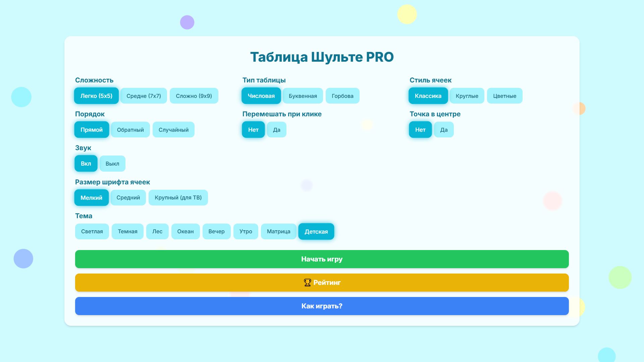Select Крупный (для ТВ) font size
The width and height of the screenshot is (644, 362).
[178, 197]
